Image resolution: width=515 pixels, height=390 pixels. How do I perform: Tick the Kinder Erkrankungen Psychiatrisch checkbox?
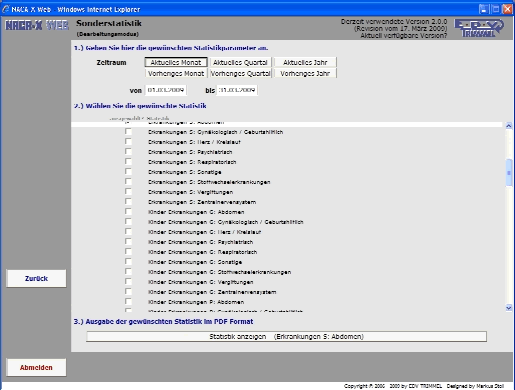pyautogui.click(x=128, y=242)
